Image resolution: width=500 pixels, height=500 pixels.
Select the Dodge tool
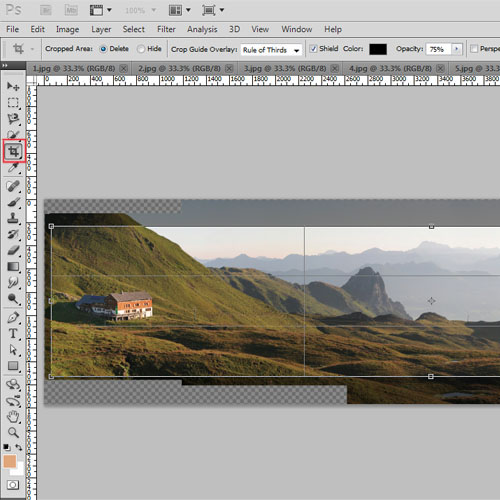point(13,299)
